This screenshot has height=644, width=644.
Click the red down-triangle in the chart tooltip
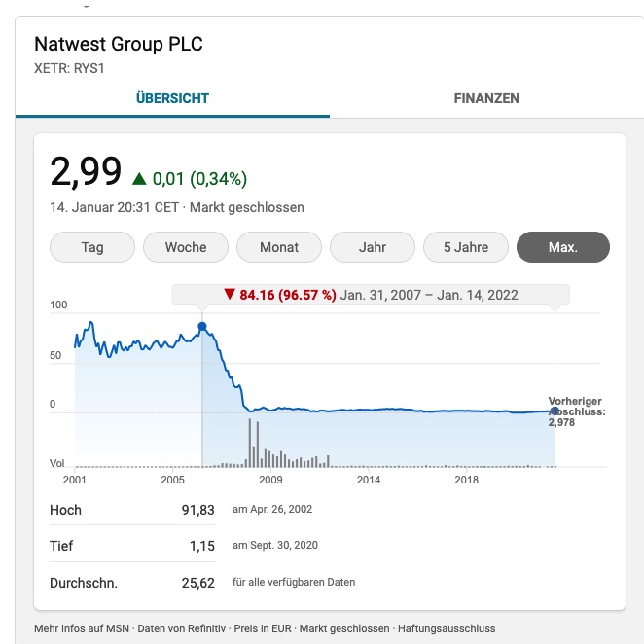229,295
